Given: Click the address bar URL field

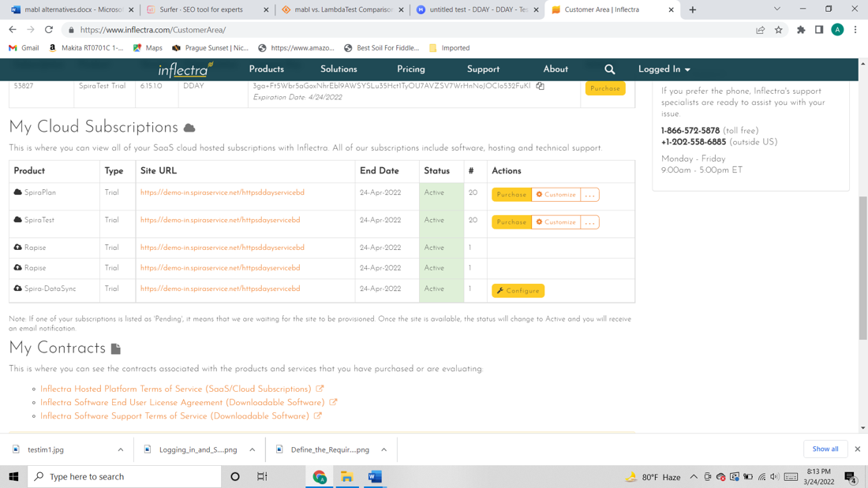Looking at the screenshot, I should pos(410,30).
